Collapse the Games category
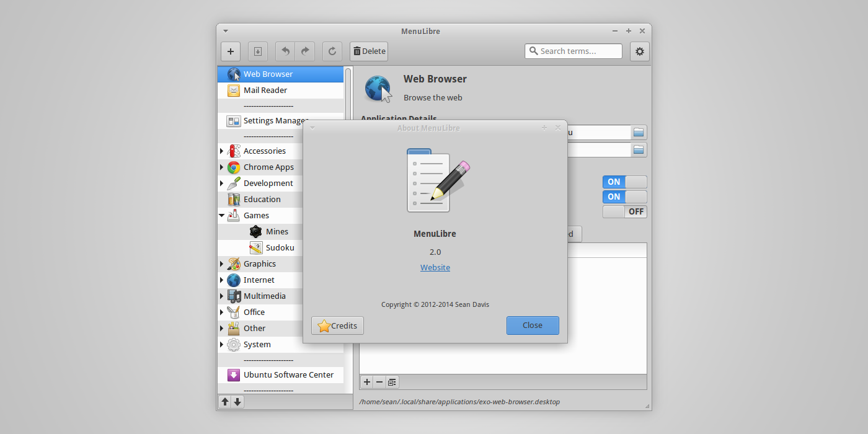 pos(221,215)
